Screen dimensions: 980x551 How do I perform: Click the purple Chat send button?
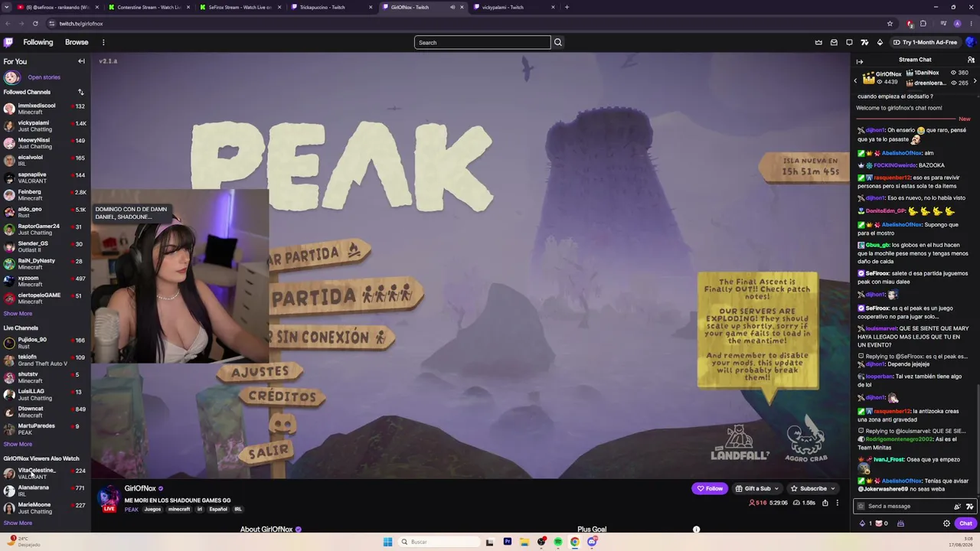tap(965, 523)
